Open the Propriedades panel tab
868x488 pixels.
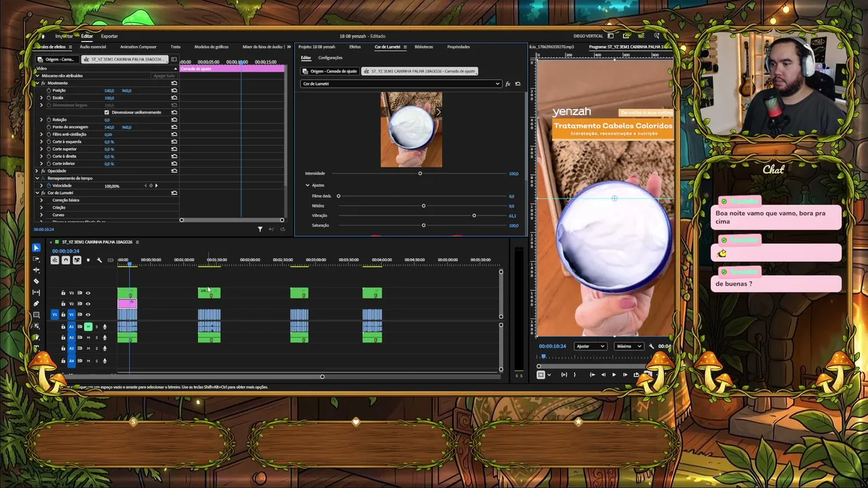click(x=458, y=47)
